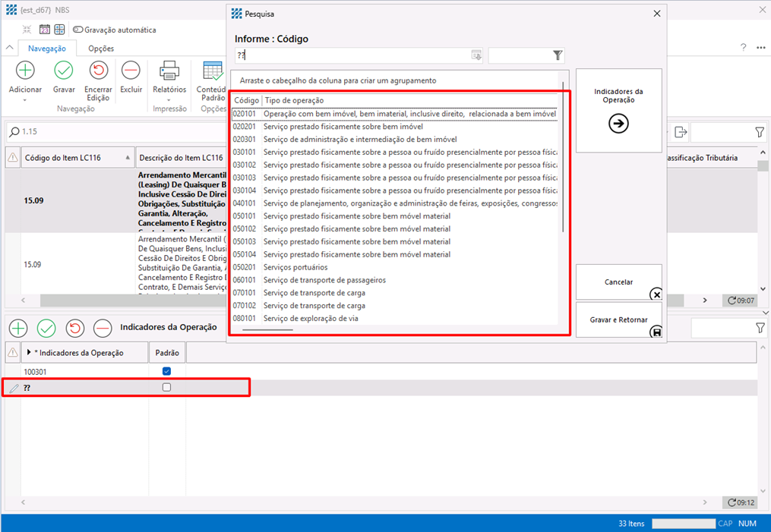Image resolution: width=771 pixels, height=532 pixels.
Task: Click the calculator grid icon in quick toolbar
Action: pos(59,30)
